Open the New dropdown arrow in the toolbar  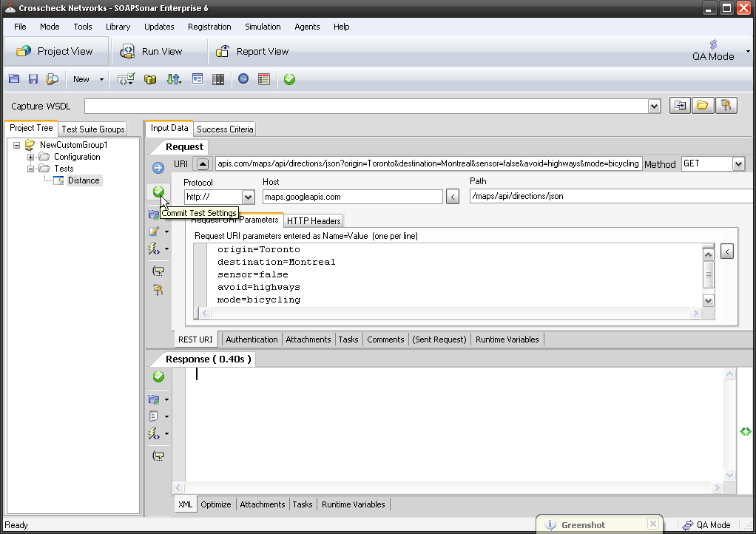(101, 80)
